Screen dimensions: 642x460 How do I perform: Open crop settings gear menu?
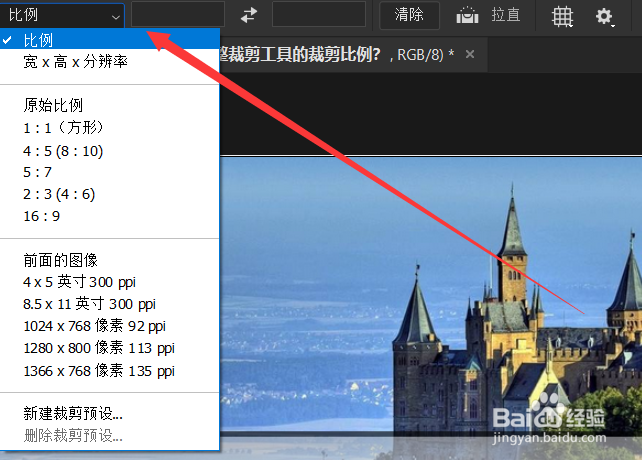point(605,17)
